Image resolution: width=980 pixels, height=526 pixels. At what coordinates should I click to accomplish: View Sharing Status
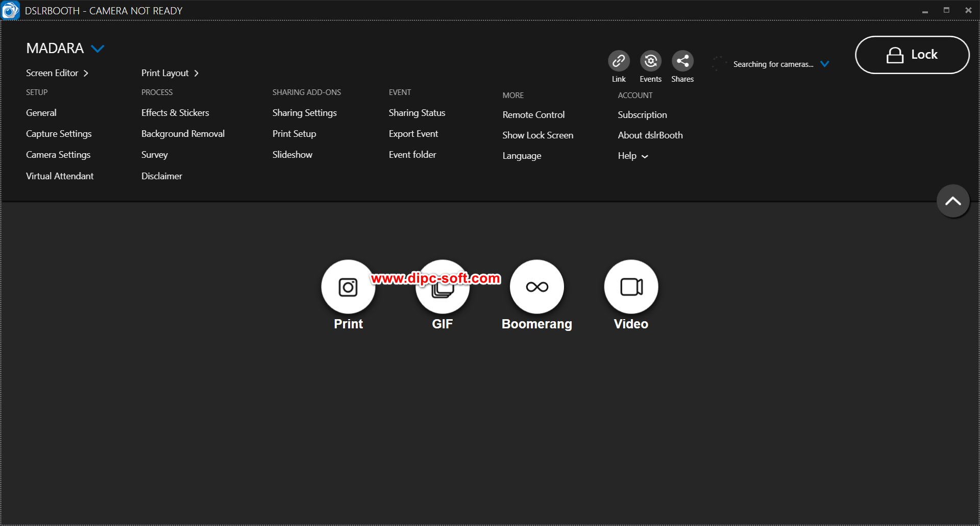[417, 113]
